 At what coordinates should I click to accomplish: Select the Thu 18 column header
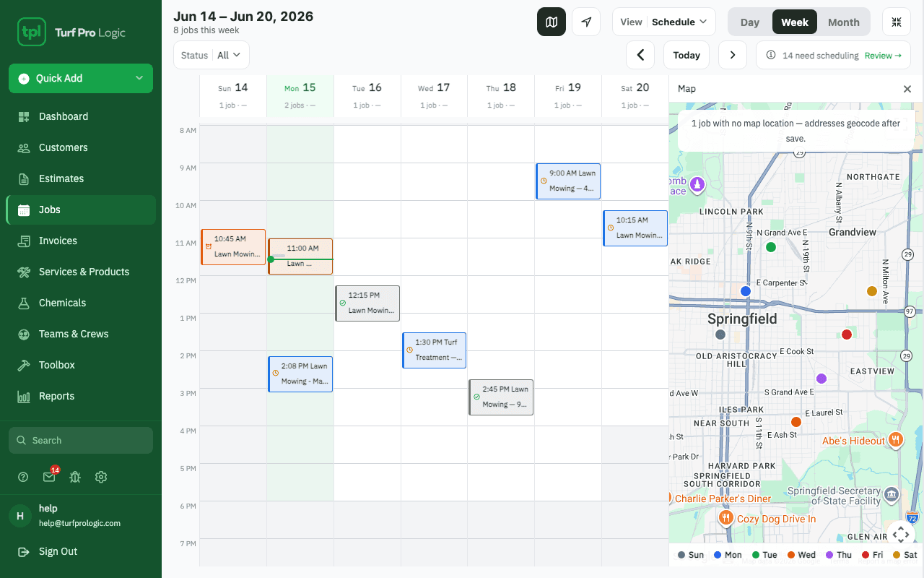[501, 95]
